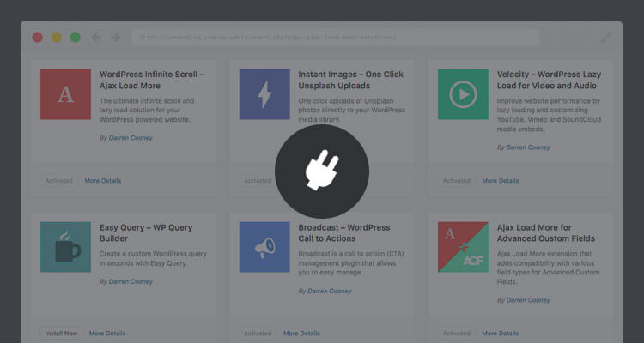Focus the browser URL address bar
The width and height of the screenshot is (644, 343).
click(x=335, y=38)
